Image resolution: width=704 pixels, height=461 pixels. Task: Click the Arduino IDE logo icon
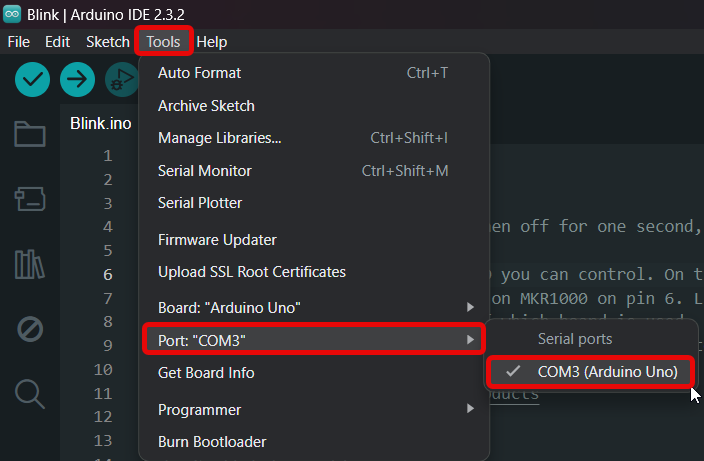point(12,14)
